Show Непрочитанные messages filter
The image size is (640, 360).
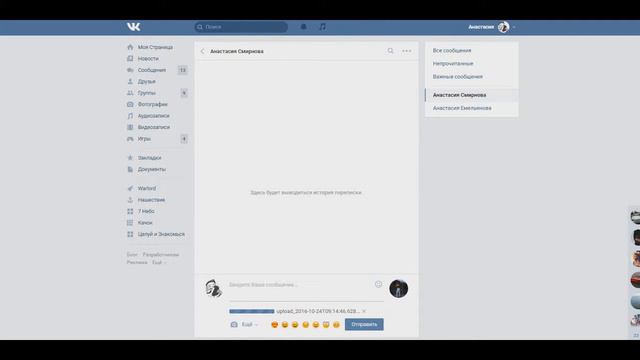coord(453,64)
